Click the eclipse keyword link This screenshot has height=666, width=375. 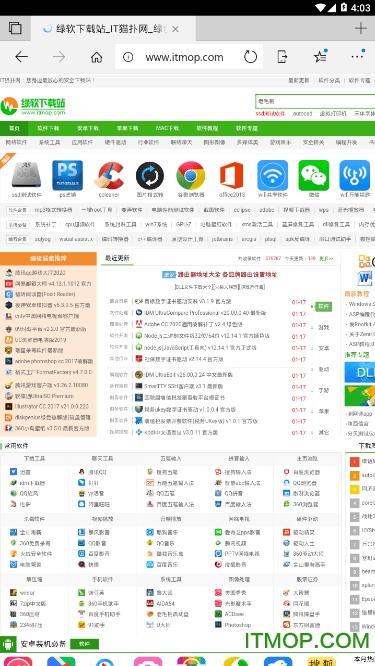tap(242, 210)
